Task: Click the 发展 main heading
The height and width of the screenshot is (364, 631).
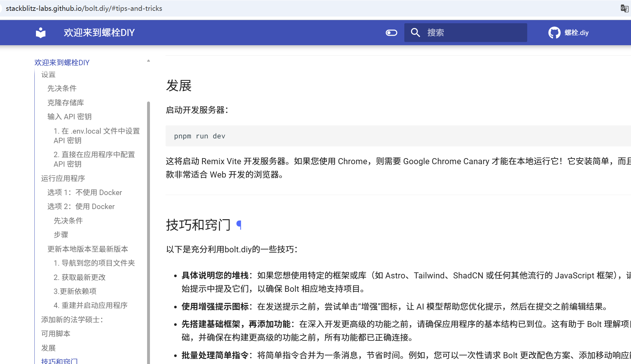Action: (179, 86)
